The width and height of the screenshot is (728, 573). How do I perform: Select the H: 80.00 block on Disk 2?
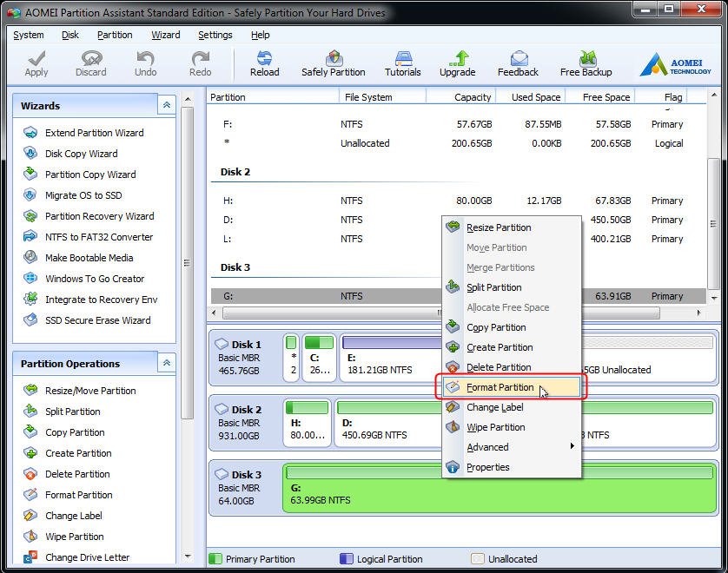tap(307, 423)
